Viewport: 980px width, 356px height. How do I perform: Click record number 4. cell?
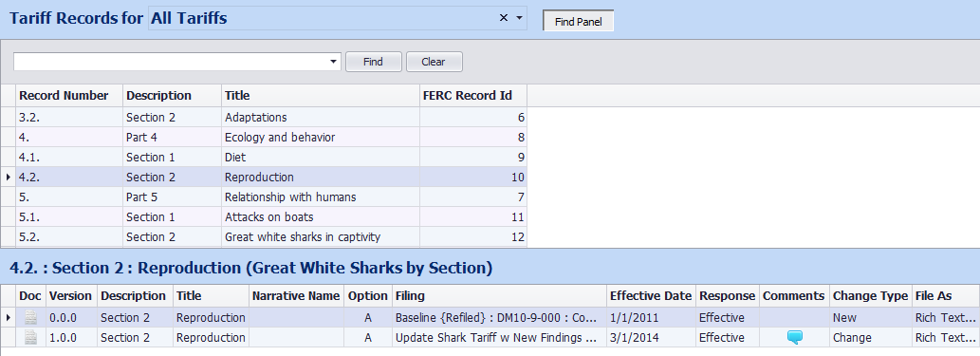[x=69, y=137]
